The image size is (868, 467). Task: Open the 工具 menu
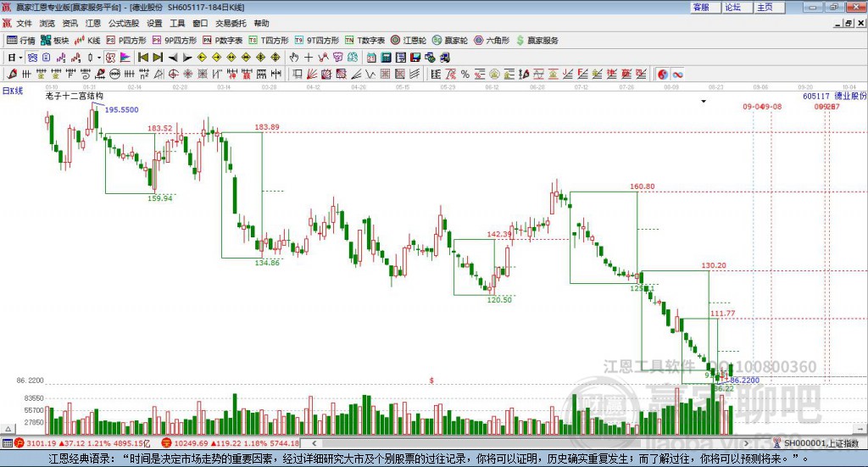[177, 23]
